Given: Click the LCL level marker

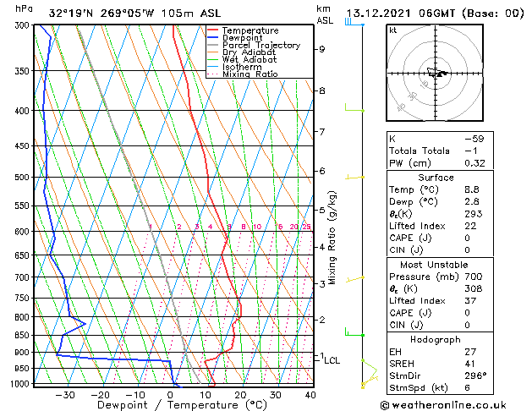Looking at the screenshot, I should 332,360.
